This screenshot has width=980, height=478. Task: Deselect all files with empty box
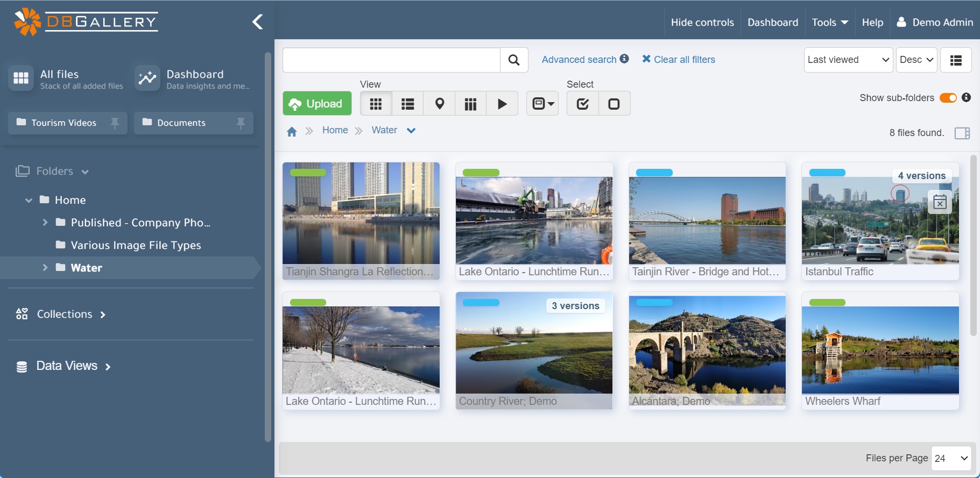coord(614,104)
